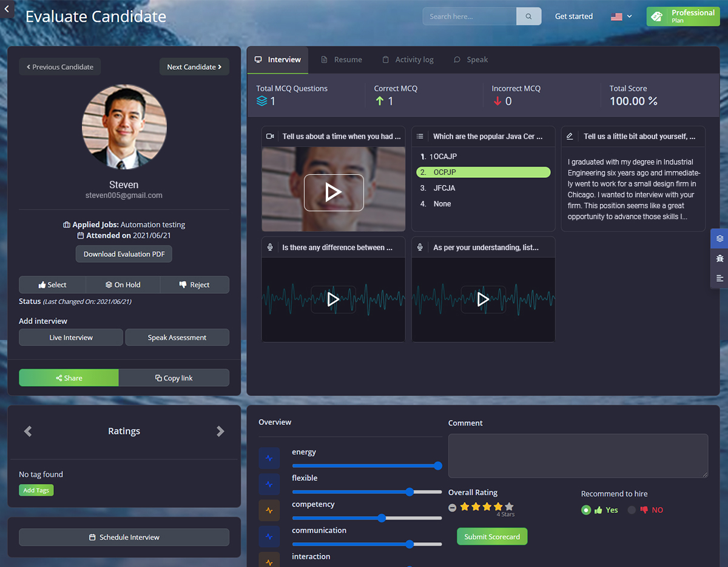Click the list icon on Java Cer question
This screenshot has width=728, height=567.
pos(420,137)
